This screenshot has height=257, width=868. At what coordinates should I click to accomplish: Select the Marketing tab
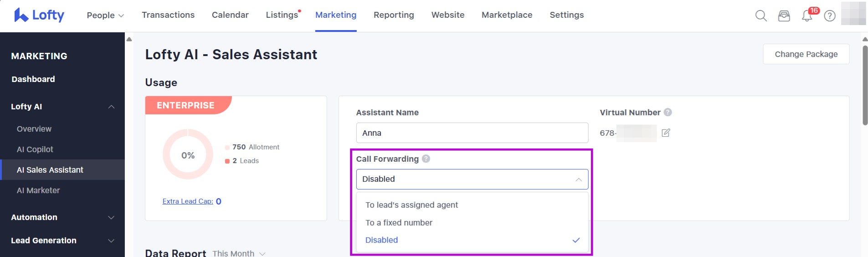coord(336,15)
